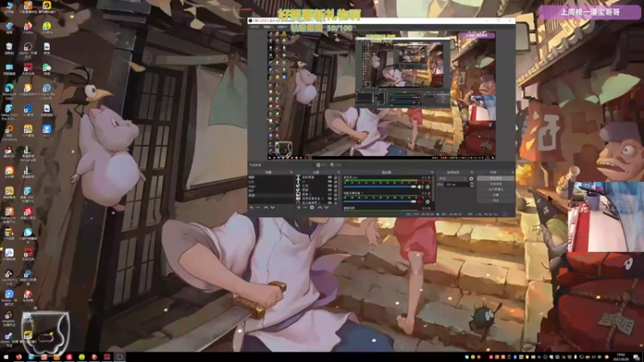The height and width of the screenshot is (362, 644).
Task: Adjust transition duration stepper arrows
Action: pyautogui.click(x=472, y=185)
